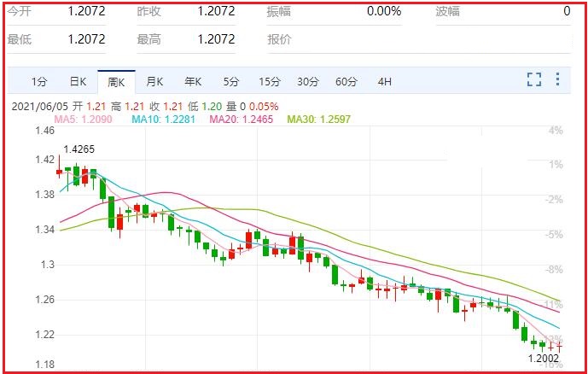Click the first candlestick under 1.4265

pyautogui.click(x=59, y=167)
